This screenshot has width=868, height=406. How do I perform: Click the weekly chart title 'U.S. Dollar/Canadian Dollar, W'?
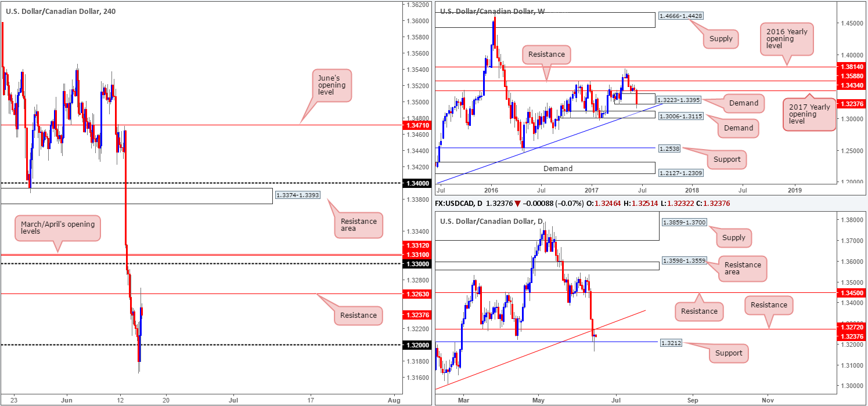pos(491,11)
